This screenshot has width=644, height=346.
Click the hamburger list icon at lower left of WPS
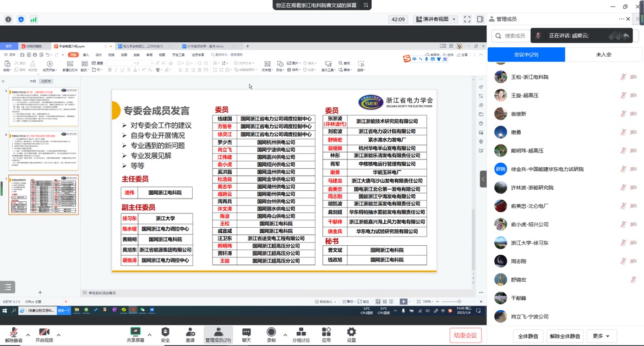tap(8, 287)
